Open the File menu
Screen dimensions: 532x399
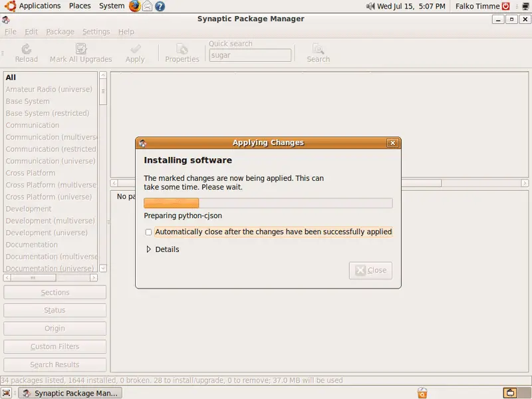tap(10, 32)
